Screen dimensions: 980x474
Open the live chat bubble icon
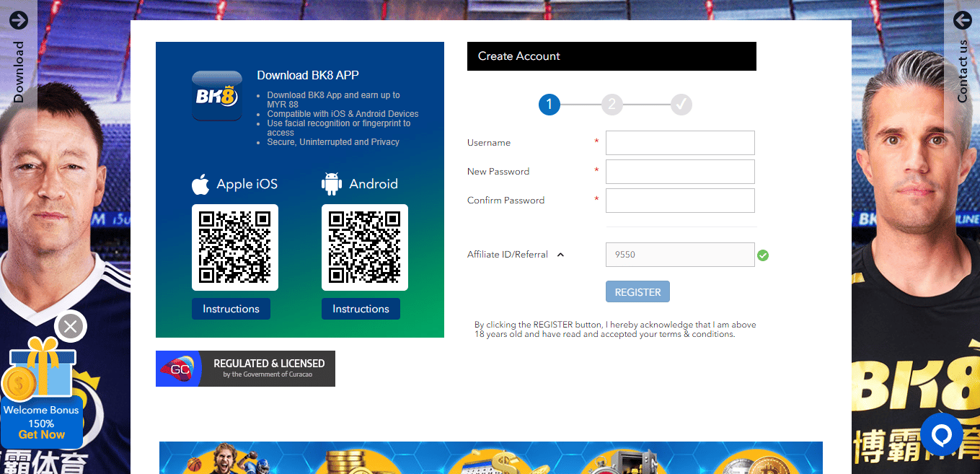point(942,434)
